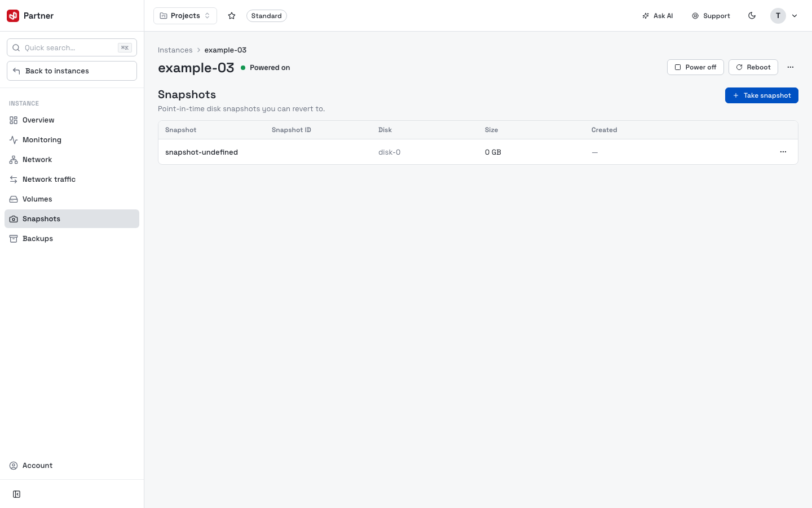This screenshot has width=812, height=508.
Task: Click the Partner logo icon
Action: pyautogui.click(x=13, y=16)
